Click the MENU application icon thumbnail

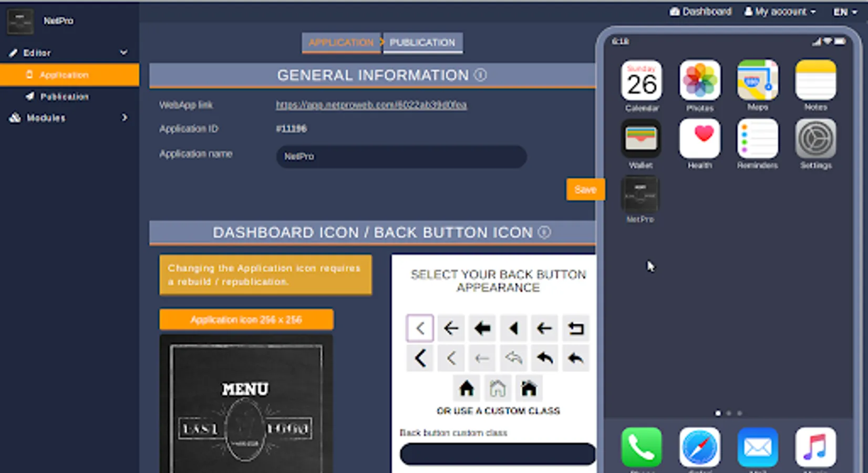pyautogui.click(x=246, y=404)
